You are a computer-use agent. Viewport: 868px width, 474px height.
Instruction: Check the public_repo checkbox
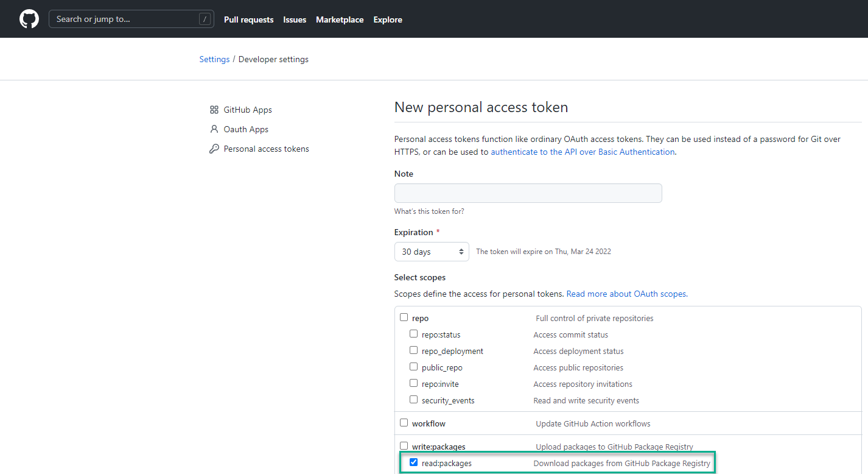pos(413,367)
